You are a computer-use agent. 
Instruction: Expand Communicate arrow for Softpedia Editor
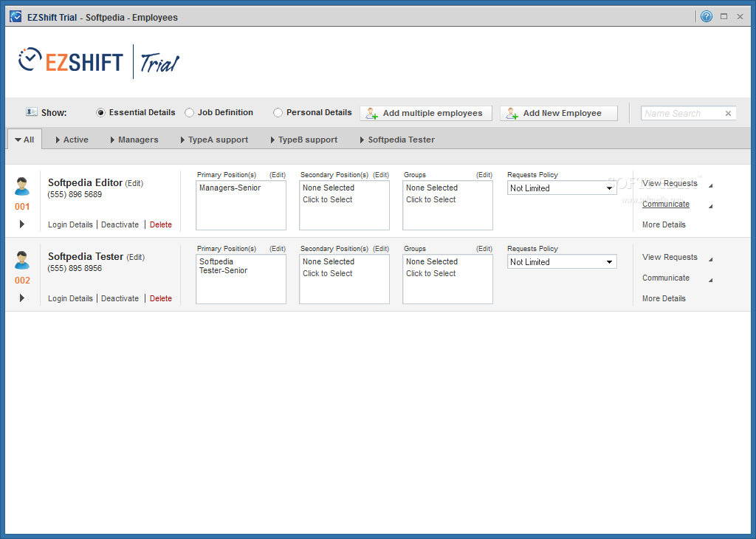pos(710,206)
